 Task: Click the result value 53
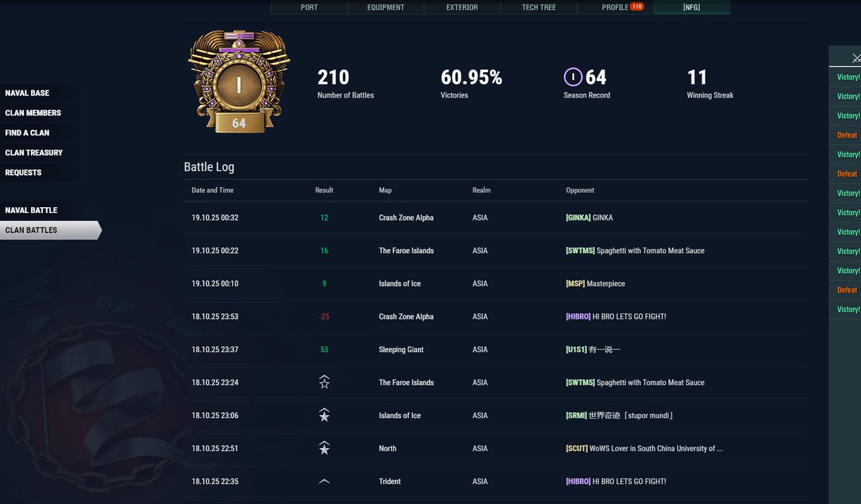(x=324, y=350)
